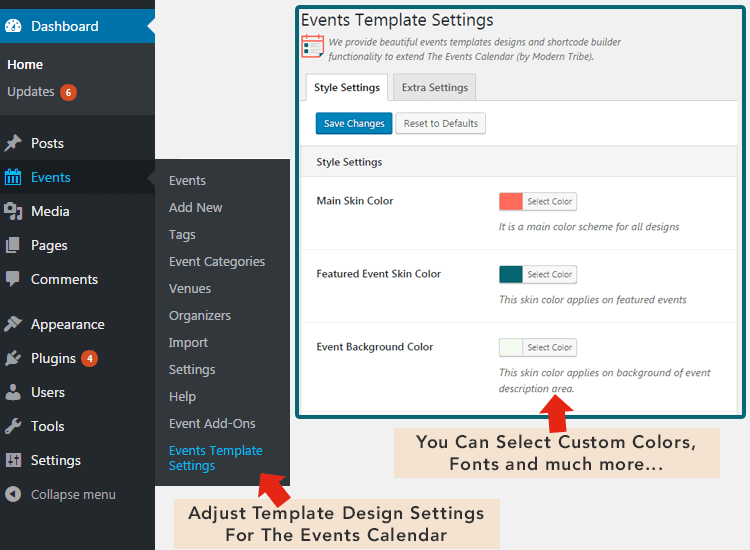Click the Media icon in sidebar
This screenshot has height=550, width=750.
[13, 211]
